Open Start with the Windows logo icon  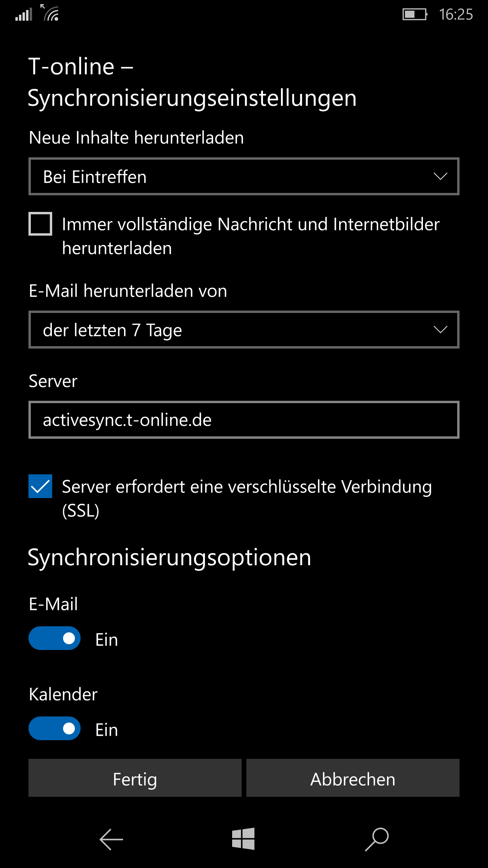243,839
